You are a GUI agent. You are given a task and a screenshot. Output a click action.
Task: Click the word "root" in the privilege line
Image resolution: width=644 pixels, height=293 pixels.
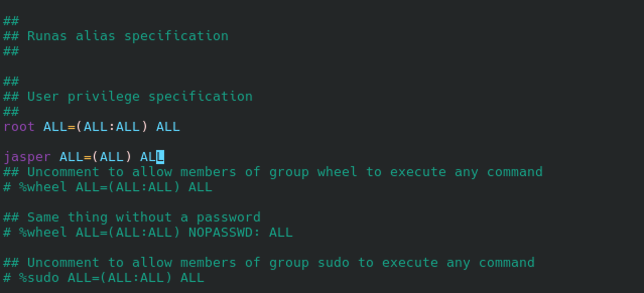coord(19,126)
